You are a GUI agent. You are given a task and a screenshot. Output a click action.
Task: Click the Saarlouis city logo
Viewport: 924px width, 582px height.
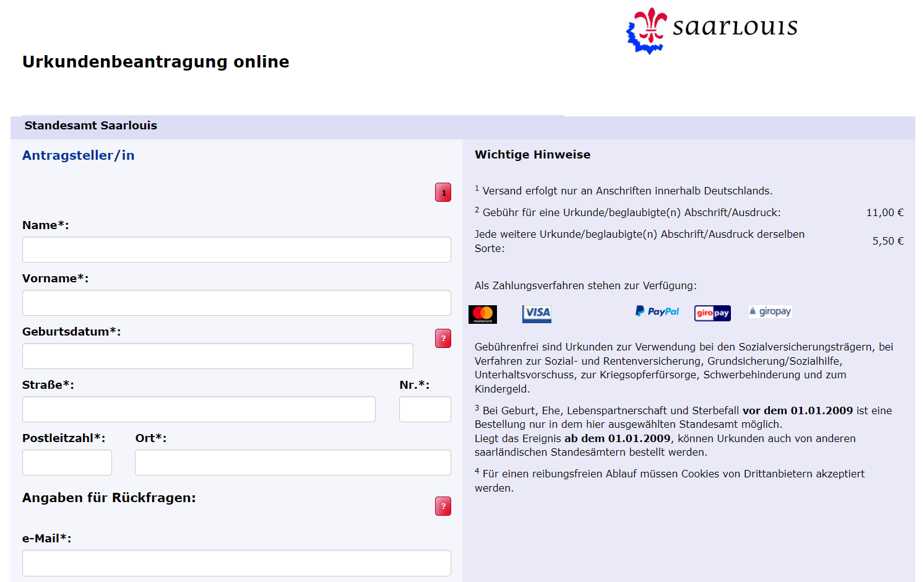712,30
